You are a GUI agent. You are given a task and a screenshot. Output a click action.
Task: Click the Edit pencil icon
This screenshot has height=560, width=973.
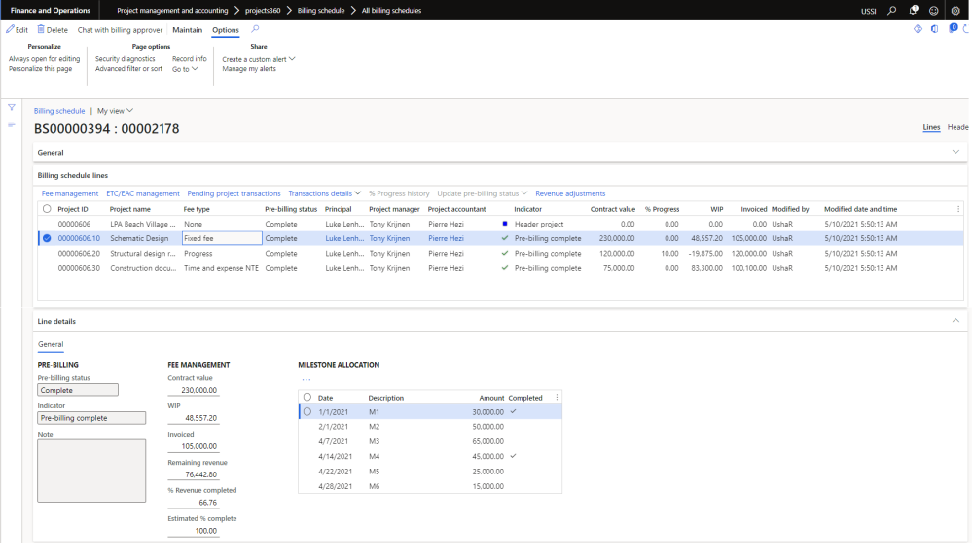[x=10, y=30]
